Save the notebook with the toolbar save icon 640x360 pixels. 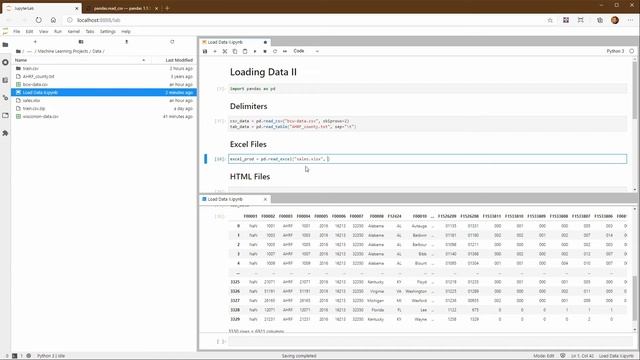(205, 51)
